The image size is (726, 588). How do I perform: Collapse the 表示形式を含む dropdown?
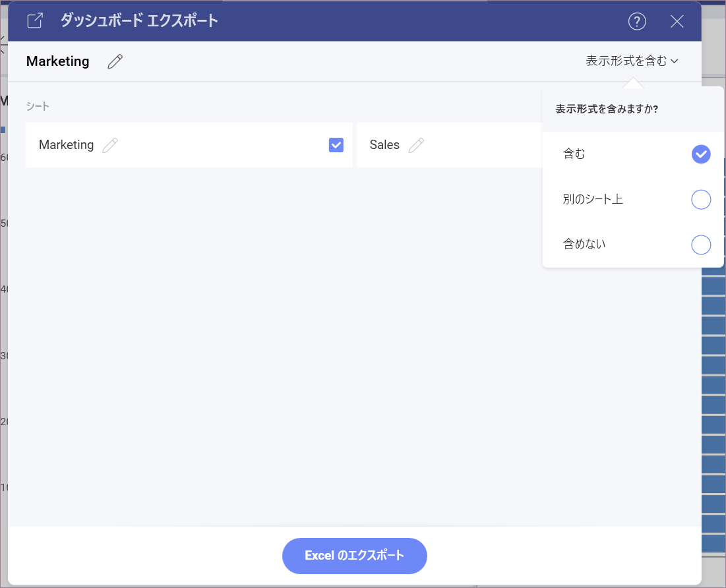click(632, 61)
